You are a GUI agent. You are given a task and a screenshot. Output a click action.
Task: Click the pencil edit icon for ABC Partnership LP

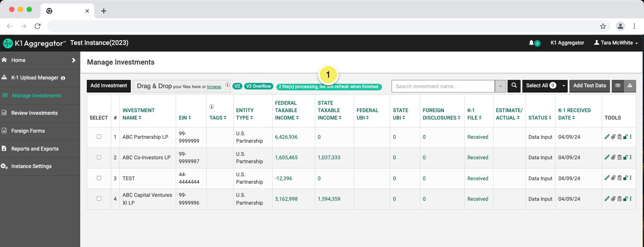pos(607,137)
